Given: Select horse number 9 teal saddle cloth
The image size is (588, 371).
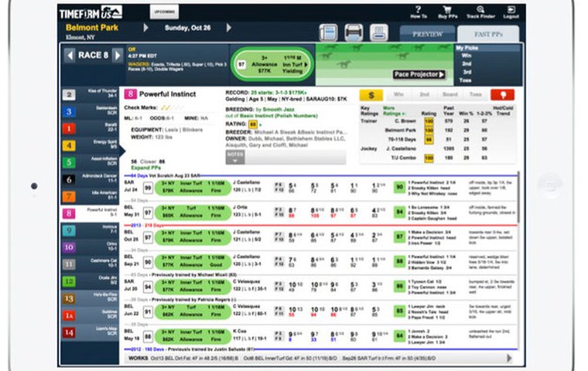Looking at the screenshot, I should (x=69, y=230).
